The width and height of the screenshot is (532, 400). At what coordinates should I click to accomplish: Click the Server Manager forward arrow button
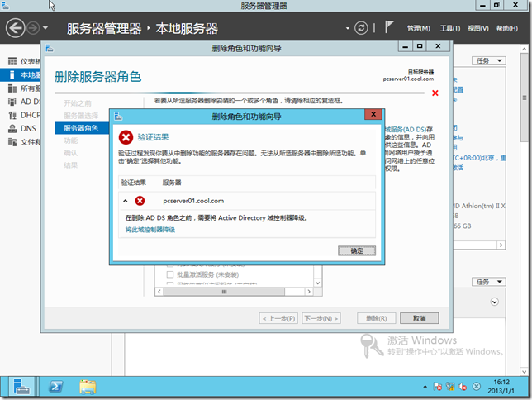pyautogui.click(x=33, y=28)
